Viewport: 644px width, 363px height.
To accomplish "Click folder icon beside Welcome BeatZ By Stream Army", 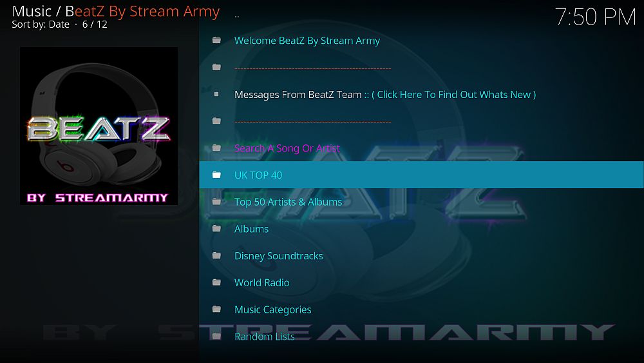I will [x=216, y=40].
